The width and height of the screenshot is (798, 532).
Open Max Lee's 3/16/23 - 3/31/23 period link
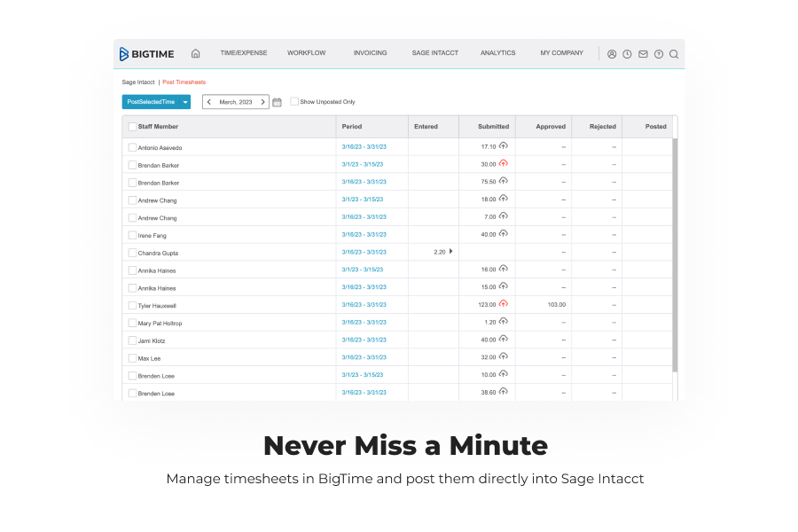pyautogui.click(x=364, y=357)
